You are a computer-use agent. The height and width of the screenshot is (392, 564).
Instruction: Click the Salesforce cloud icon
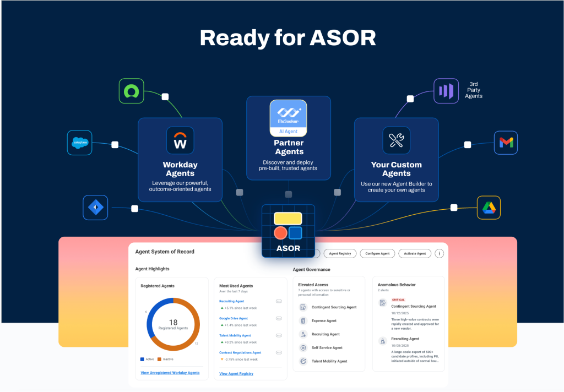pos(80,143)
